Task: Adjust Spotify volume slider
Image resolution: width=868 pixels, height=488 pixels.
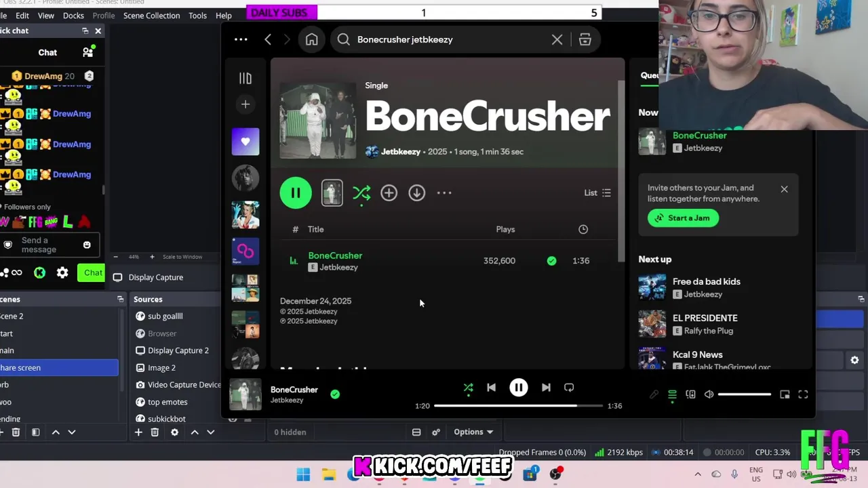Action: (745, 394)
